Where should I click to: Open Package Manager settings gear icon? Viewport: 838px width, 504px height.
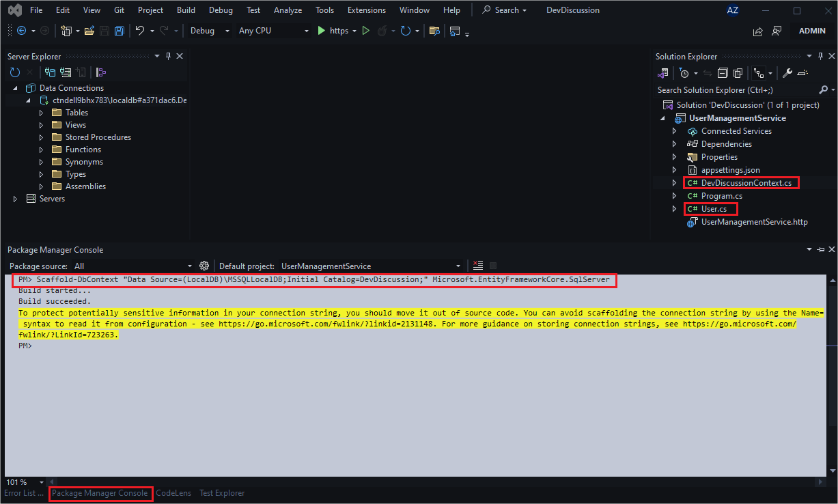[x=204, y=266]
